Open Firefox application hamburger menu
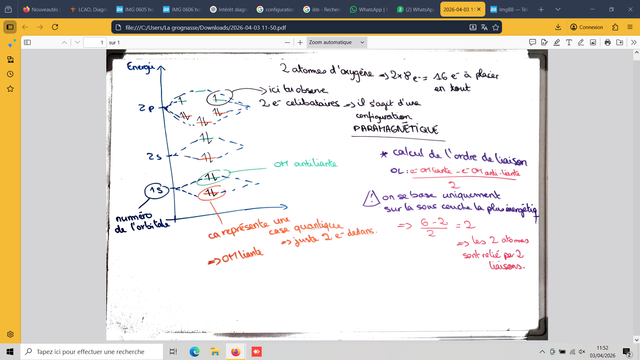This screenshot has width=640, height=360. tap(630, 27)
